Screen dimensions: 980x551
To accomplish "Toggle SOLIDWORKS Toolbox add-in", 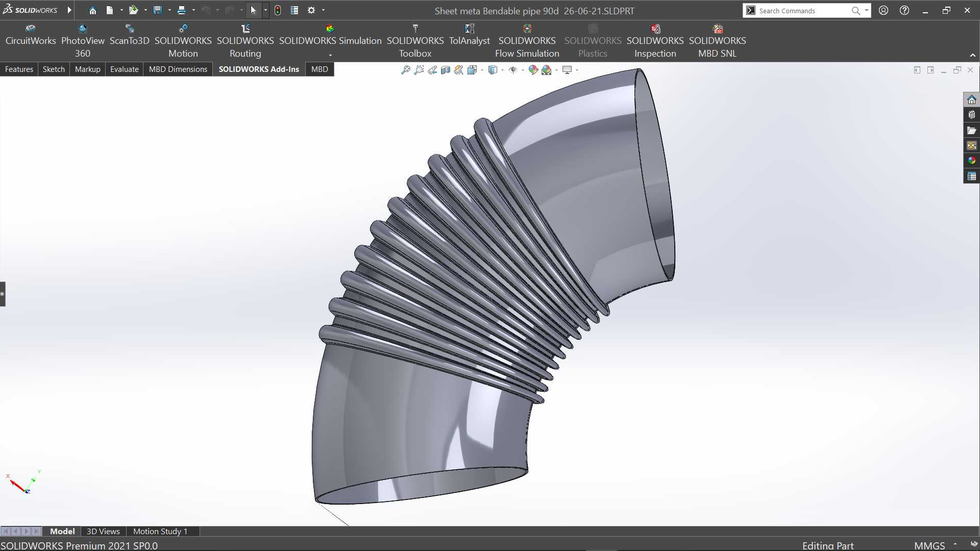I will coord(415,41).
